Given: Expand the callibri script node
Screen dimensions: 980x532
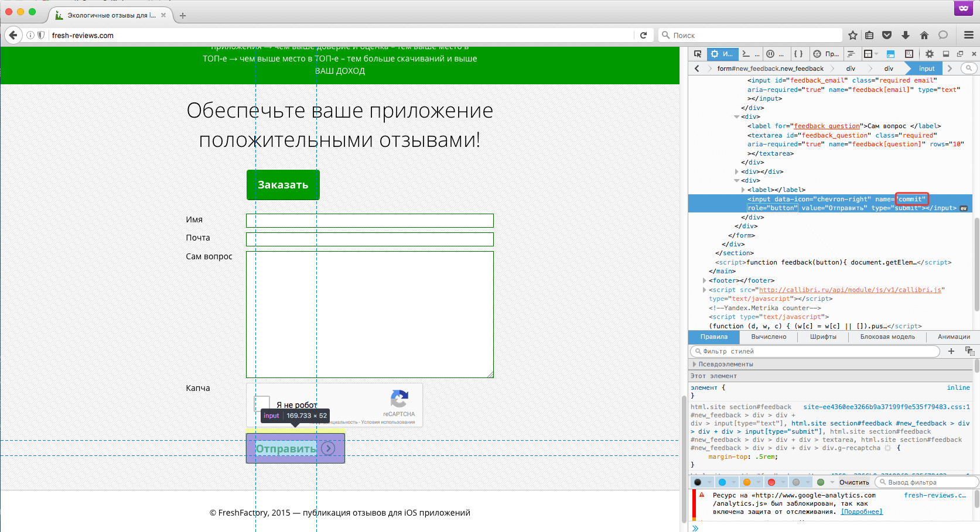Looking at the screenshot, I should click(x=704, y=290).
